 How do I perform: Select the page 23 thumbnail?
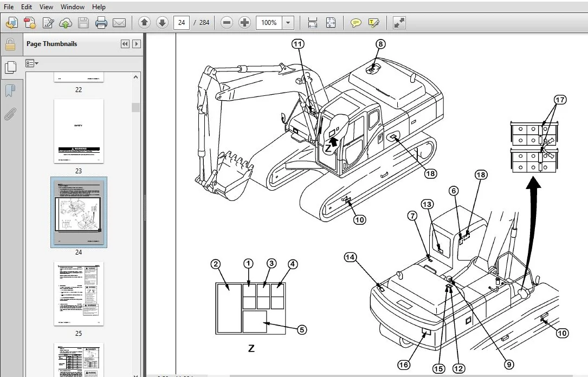(79, 131)
